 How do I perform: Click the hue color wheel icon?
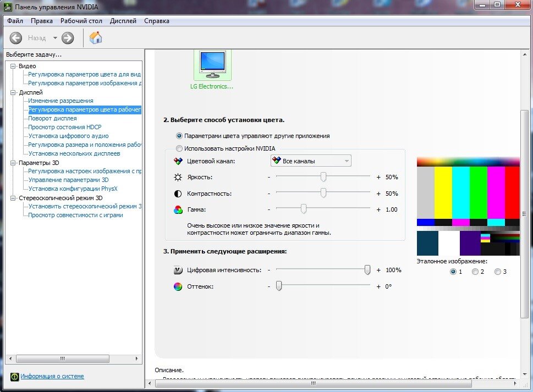(x=178, y=286)
